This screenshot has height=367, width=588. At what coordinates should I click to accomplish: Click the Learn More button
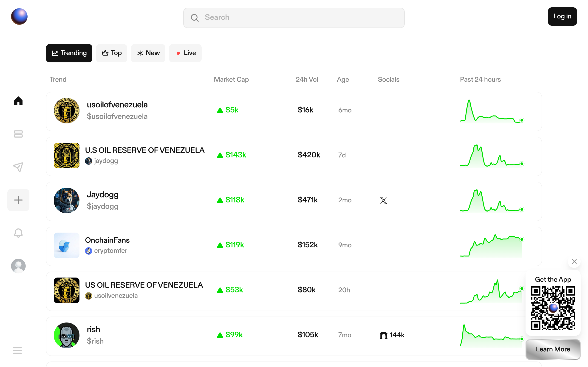553,349
